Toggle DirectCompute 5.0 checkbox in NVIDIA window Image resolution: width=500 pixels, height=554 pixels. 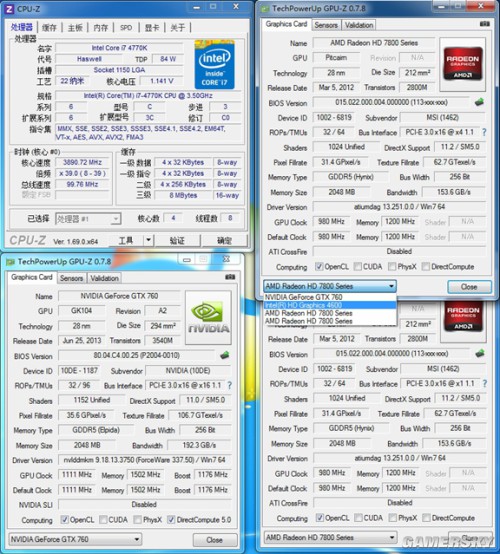point(171,519)
